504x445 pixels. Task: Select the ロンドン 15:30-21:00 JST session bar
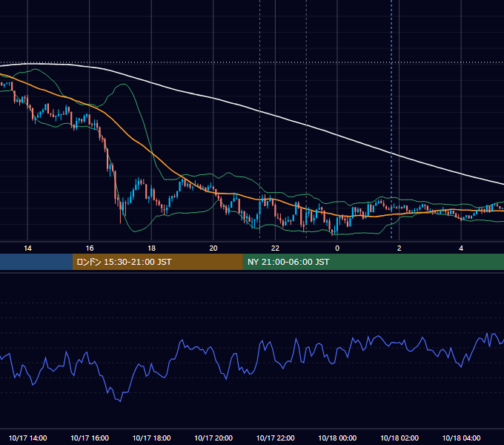coord(157,262)
